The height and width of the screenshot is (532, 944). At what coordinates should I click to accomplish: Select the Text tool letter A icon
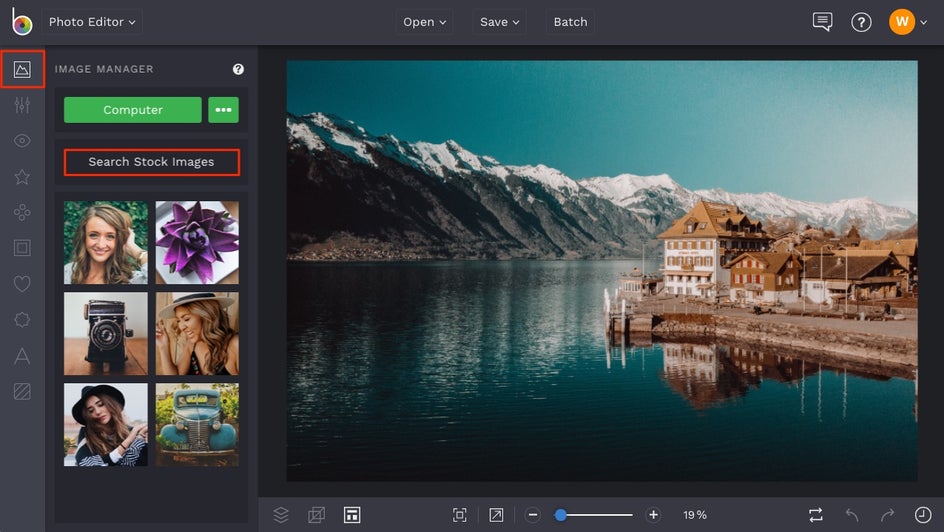tap(22, 356)
